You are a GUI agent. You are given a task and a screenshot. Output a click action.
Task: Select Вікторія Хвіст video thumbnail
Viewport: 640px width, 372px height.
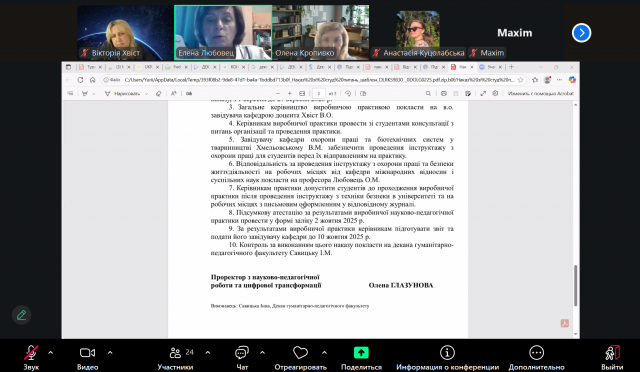point(125,33)
